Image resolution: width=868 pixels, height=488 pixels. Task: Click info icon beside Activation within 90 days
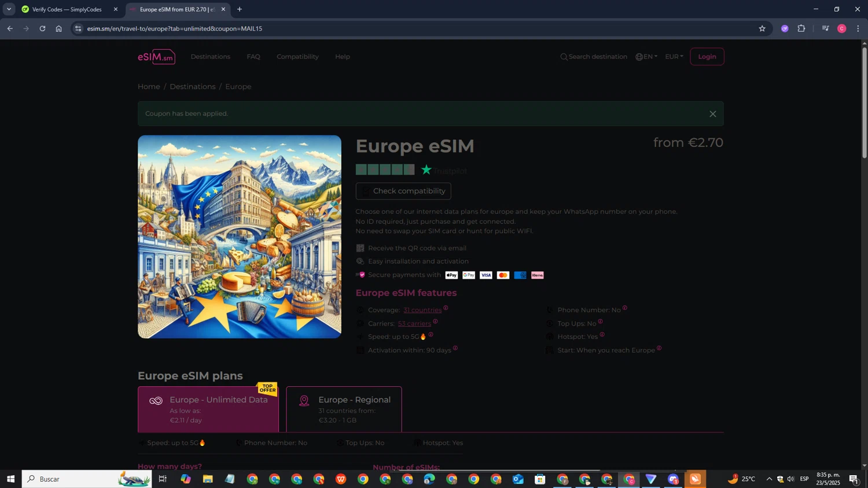pos(455,347)
